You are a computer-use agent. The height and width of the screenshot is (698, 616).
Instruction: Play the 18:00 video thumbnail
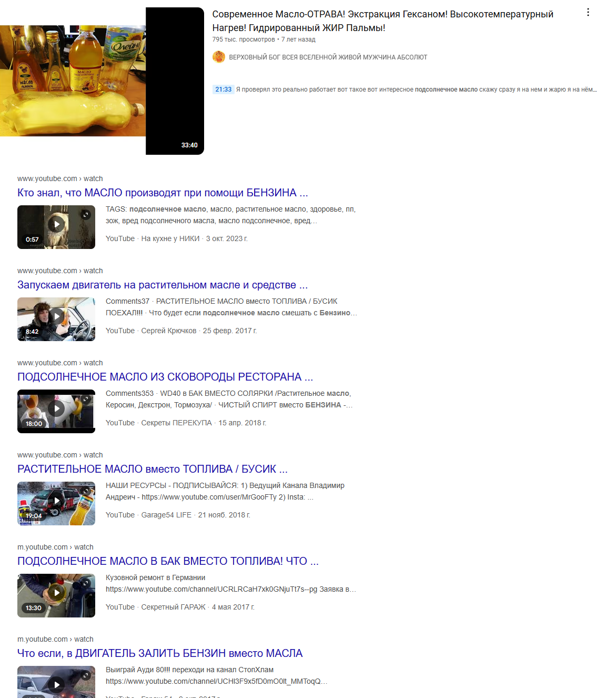click(x=56, y=411)
